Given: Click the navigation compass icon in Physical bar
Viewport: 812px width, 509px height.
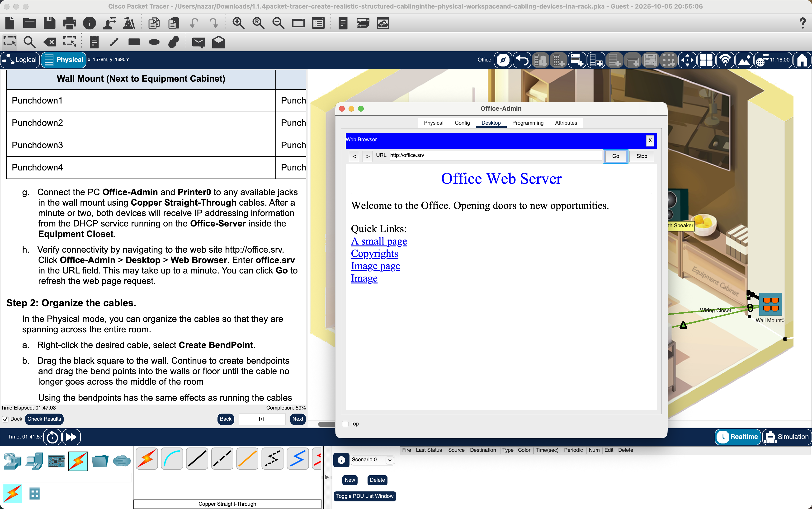Looking at the screenshot, I should tap(503, 60).
